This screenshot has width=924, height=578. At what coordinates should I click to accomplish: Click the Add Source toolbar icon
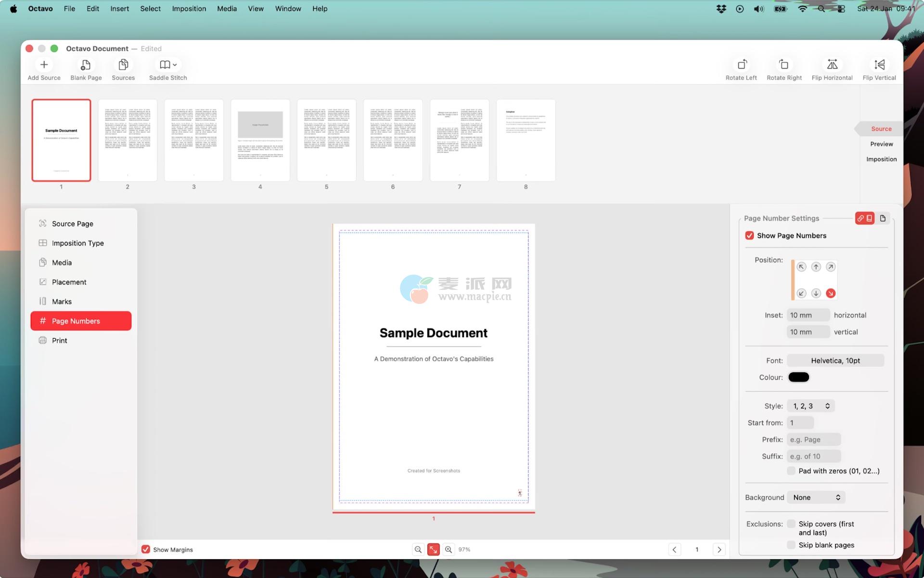coord(44,65)
